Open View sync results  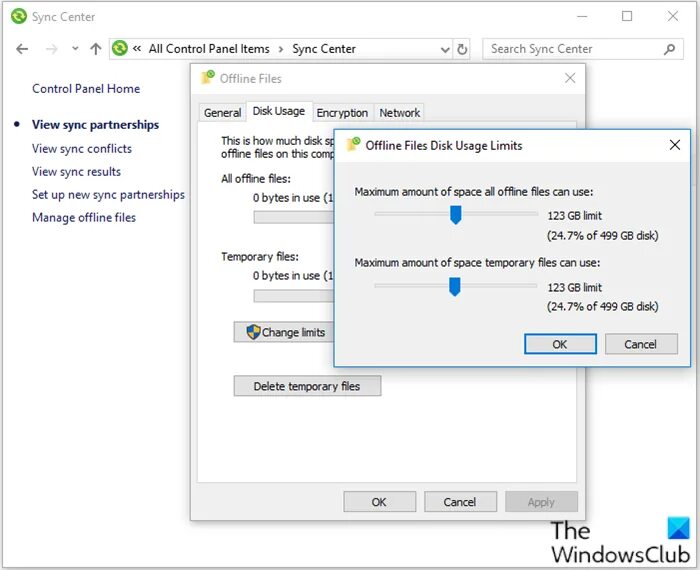click(x=76, y=172)
